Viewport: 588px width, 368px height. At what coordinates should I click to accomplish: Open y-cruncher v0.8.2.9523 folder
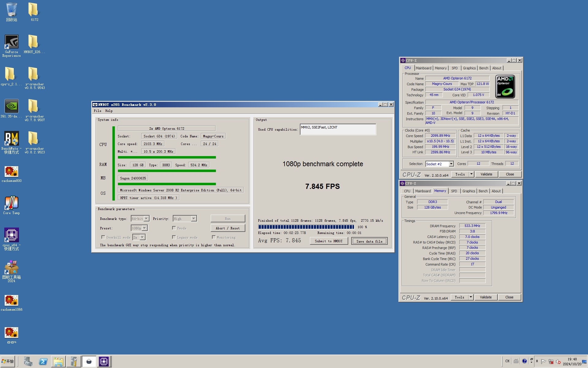click(x=35, y=143)
